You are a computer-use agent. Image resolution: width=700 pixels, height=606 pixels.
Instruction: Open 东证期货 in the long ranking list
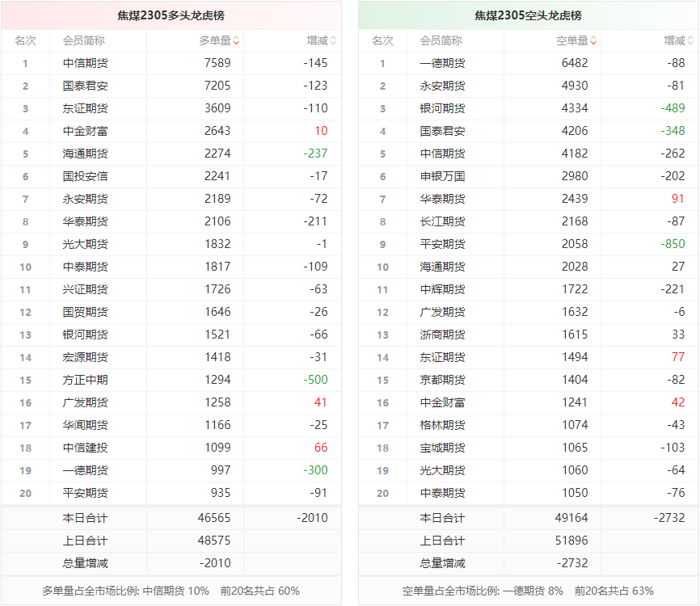[85, 108]
